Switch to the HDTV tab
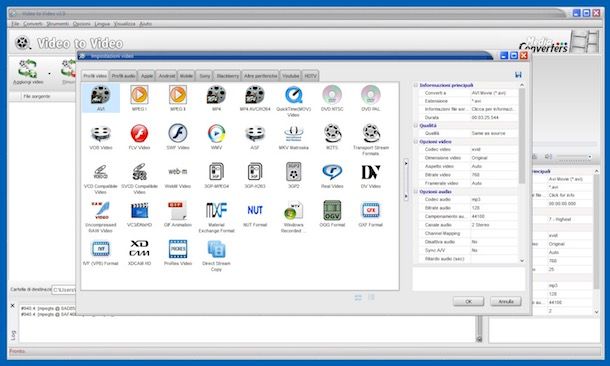The width and height of the screenshot is (610, 366). pos(310,75)
